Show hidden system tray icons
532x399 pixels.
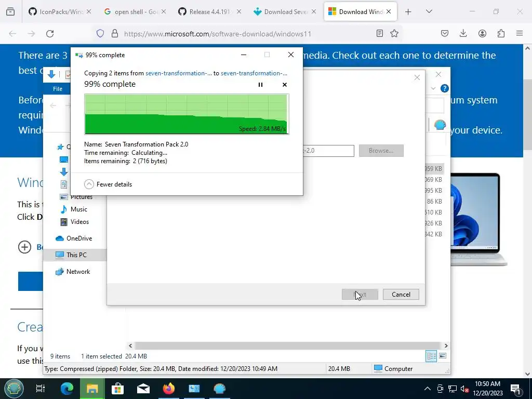pyautogui.click(x=428, y=389)
